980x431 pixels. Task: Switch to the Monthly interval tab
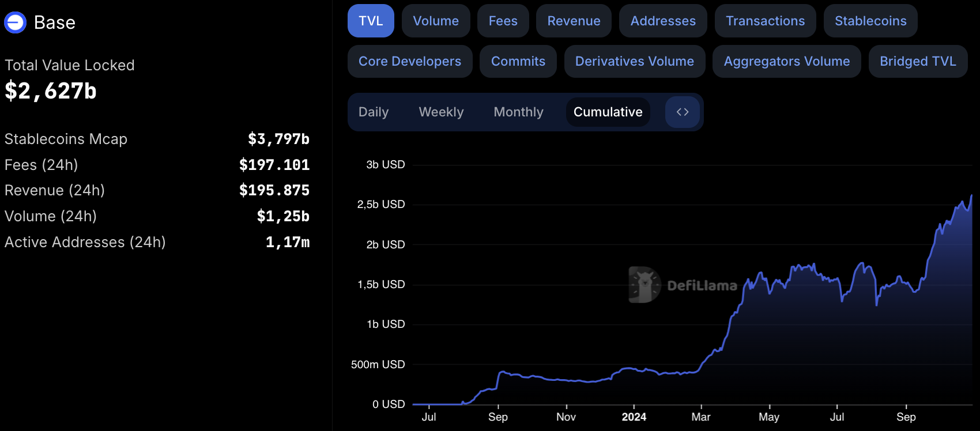pyautogui.click(x=518, y=112)
